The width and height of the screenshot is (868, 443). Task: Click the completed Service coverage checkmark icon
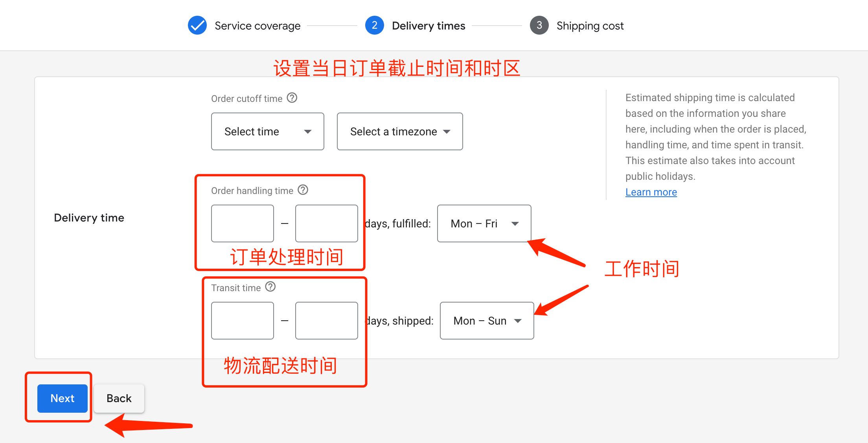[197, 25]
